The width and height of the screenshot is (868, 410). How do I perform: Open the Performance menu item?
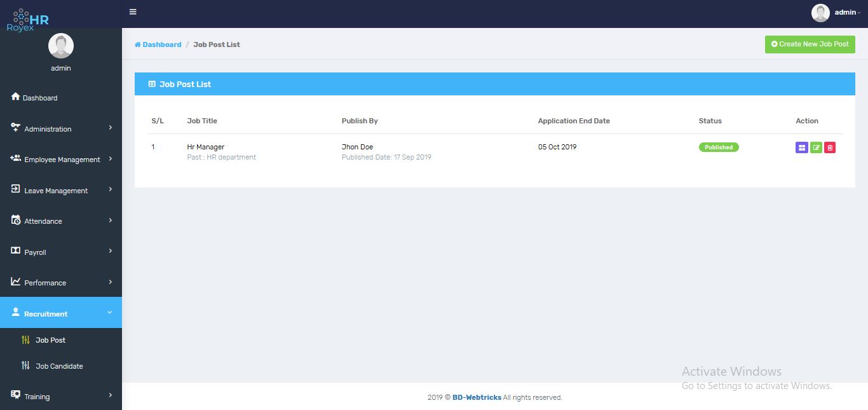click(45, 283)
